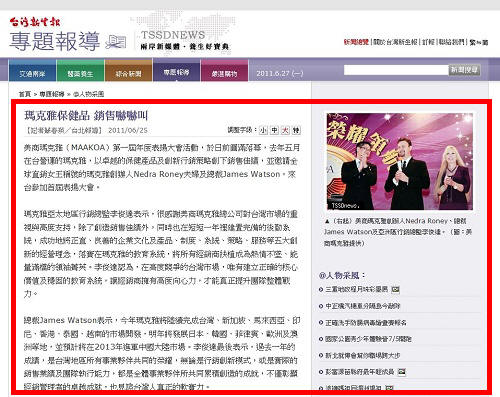Click the newspaper icon beside 專題報導 header
Viewport: 500px width, 397px height.
(x=116, y=42)
